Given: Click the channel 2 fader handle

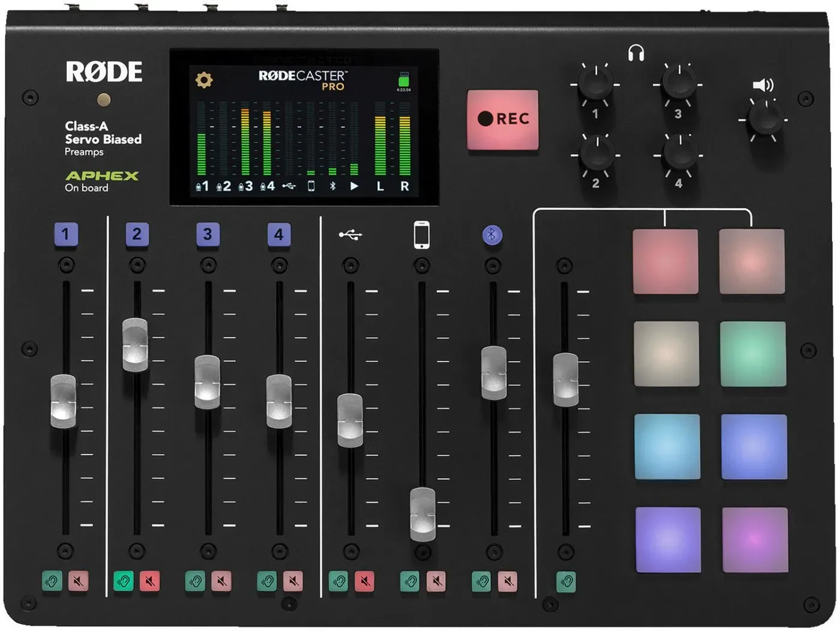Looking at the screenshot, I should coord(135,345).
